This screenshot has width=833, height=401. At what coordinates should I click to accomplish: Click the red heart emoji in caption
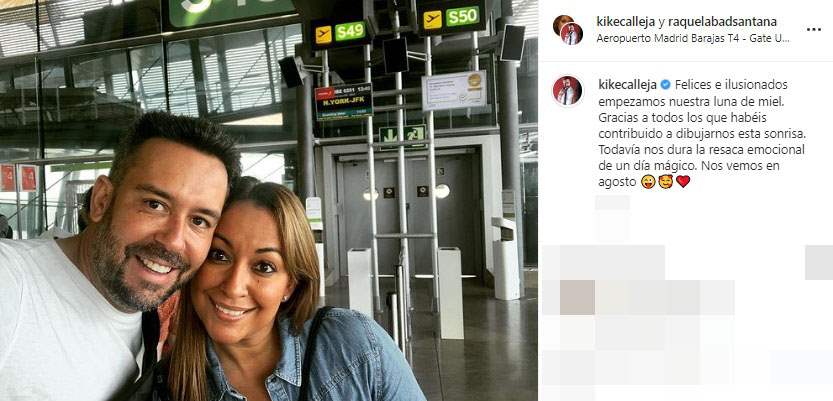(x=683, y=182)
